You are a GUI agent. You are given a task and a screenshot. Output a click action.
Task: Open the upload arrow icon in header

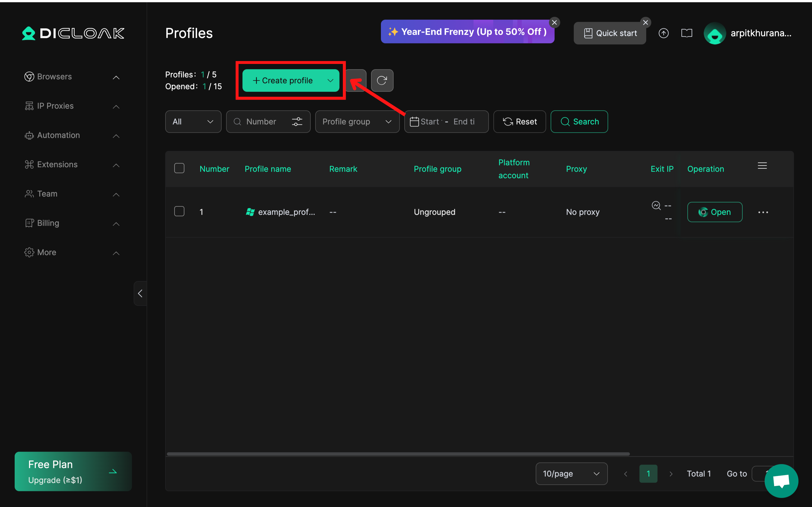click(x=663, y=33)
